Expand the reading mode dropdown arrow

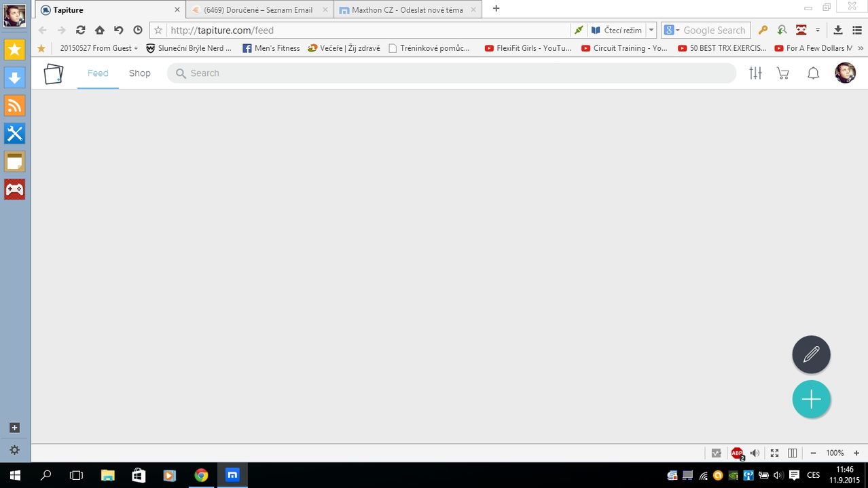coord(650,30)
